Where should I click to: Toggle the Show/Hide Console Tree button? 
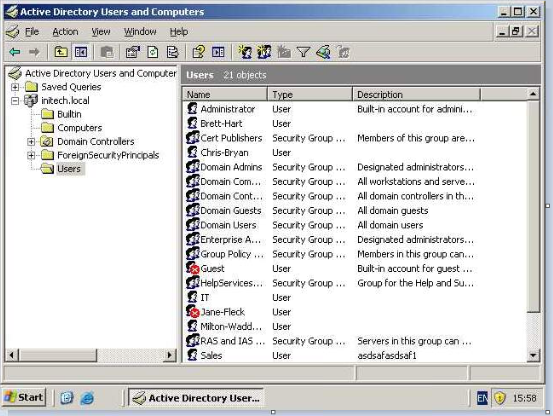pos(81,52)
